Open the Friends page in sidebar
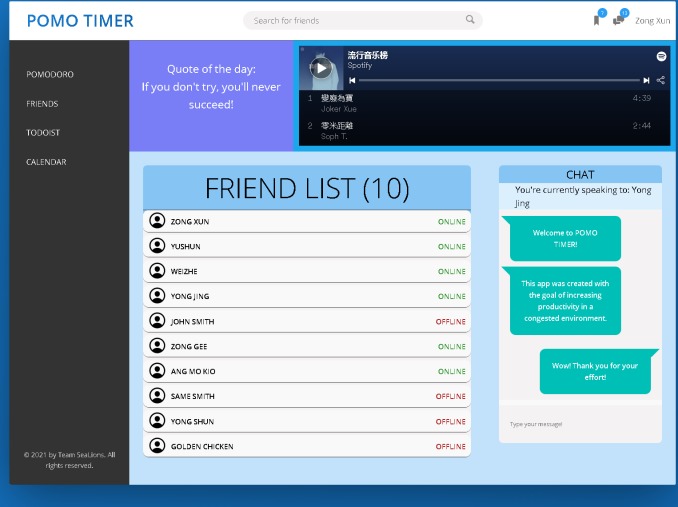 [x=42, y=104]
